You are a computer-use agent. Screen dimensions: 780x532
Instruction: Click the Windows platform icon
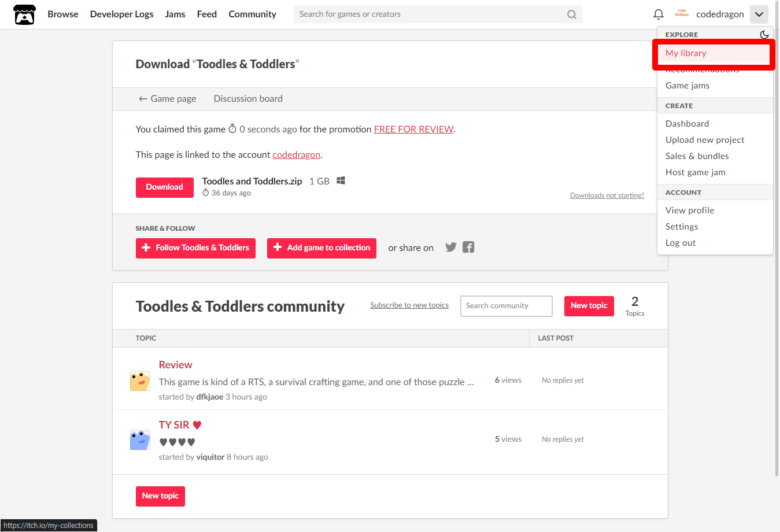341,181
